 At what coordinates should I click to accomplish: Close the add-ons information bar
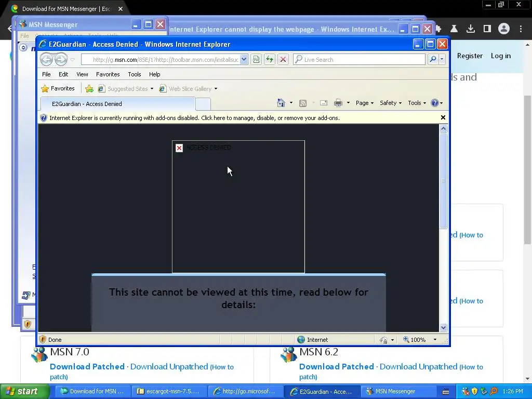[443, 117]
